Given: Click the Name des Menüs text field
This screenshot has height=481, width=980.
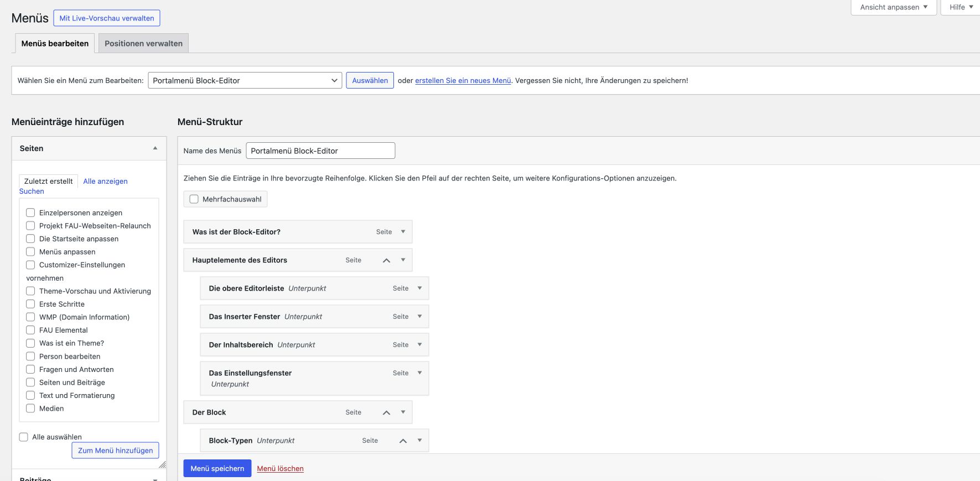Looking at the screenshot, I should pos(320,151).
